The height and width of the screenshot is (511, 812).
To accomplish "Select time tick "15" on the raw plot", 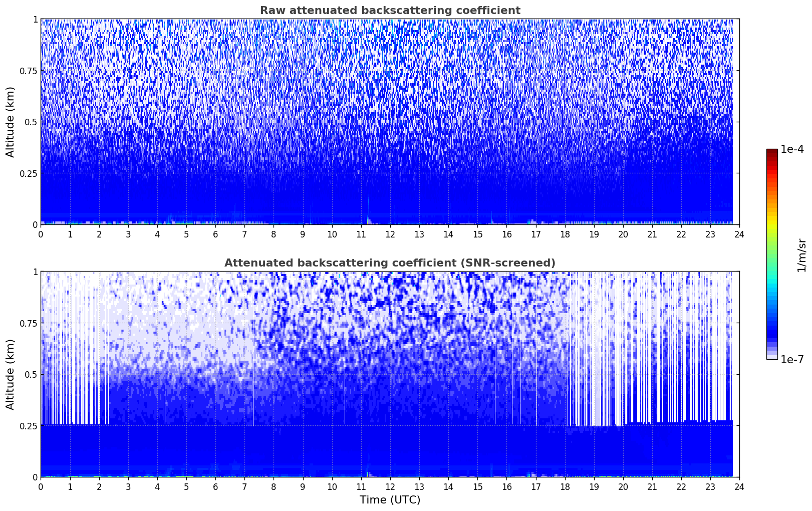I will click(477, 234).
